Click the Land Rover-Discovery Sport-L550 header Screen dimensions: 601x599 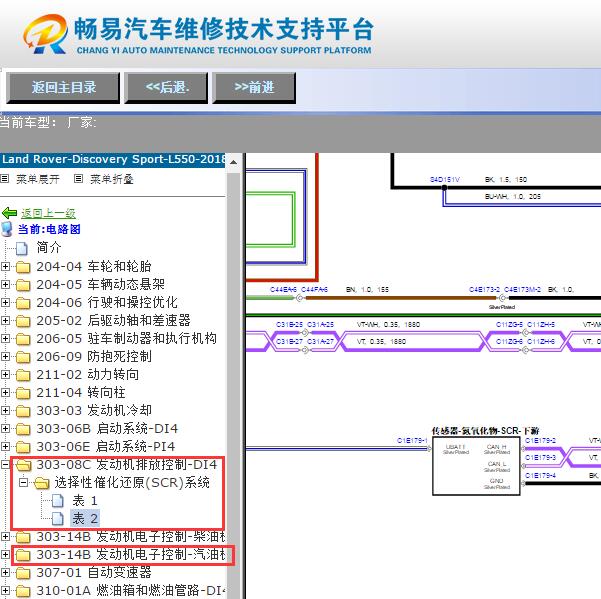113,159
